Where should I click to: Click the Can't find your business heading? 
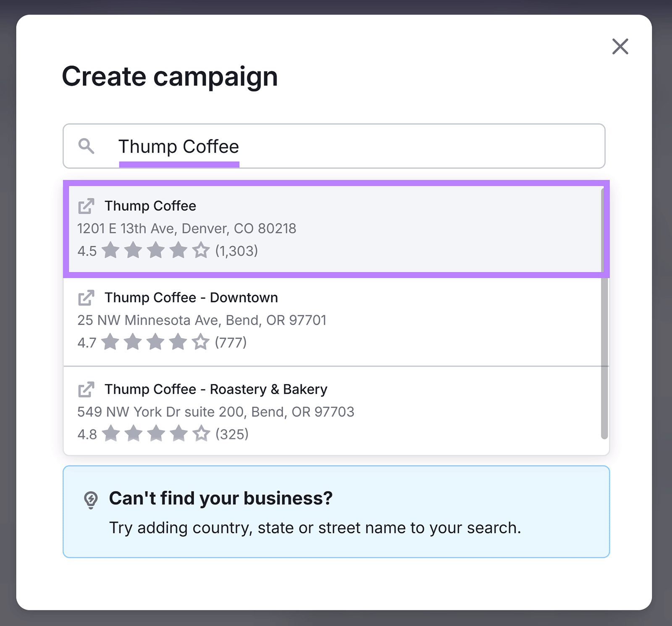pyautogui.click(x=220, y=498)
